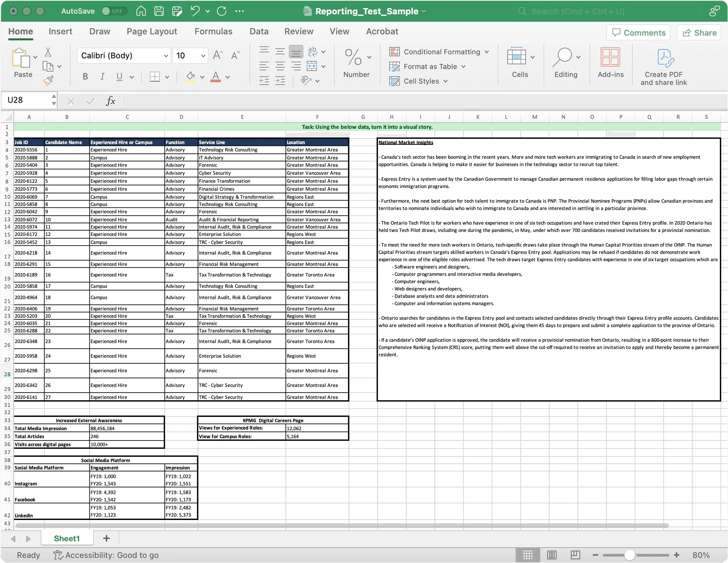Zoom in with the plus button
The height and width of the screenshot is (563, 728).
pos(676,555)
